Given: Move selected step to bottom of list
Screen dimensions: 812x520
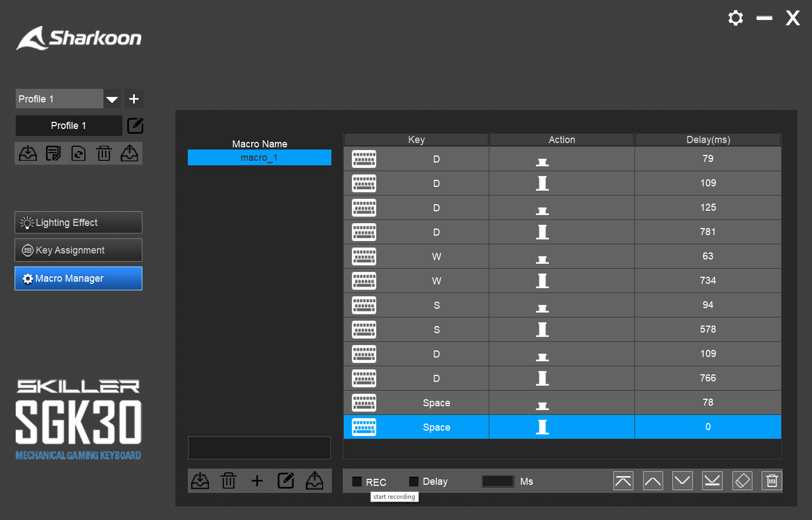Looking at the screenshot, I should (x=712, y=480).
